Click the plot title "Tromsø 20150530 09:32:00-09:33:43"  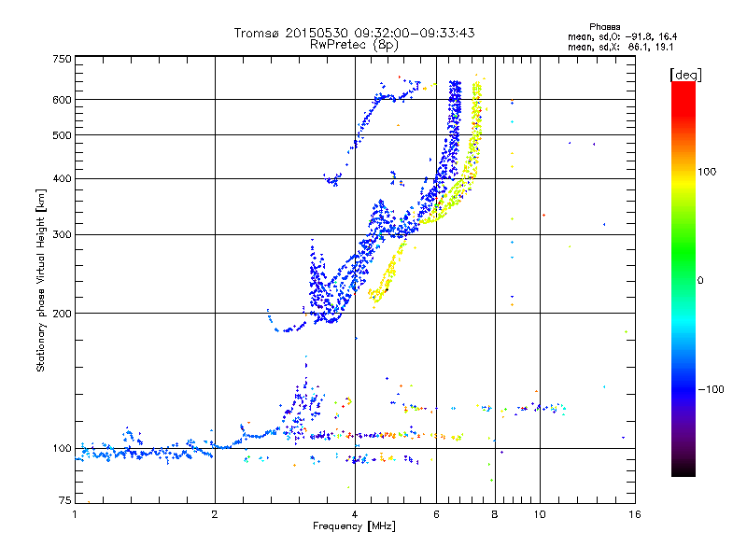click(354, 33)
